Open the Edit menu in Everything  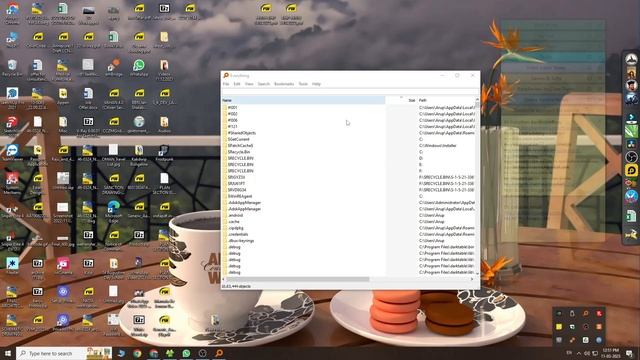click(x=237, y=84)
